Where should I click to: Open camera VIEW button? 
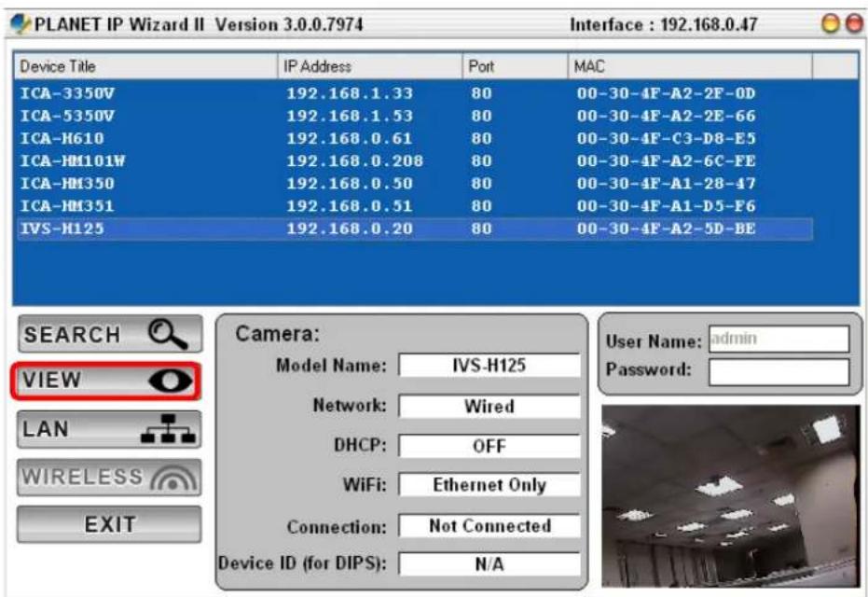click(105, 381)
